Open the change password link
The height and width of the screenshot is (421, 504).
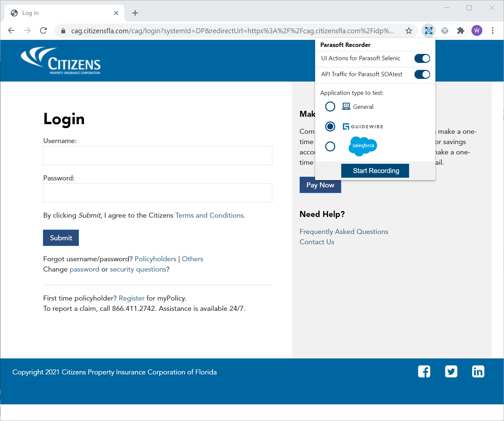coord(84,269)
